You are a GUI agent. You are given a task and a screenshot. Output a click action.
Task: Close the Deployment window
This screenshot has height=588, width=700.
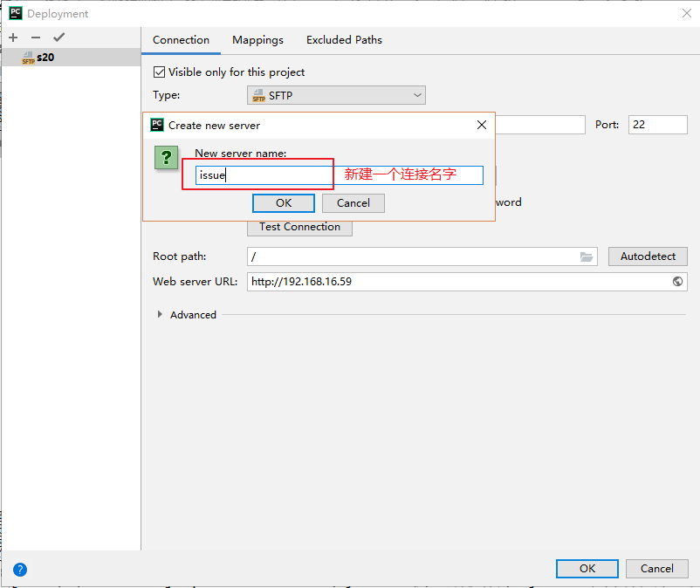click(x=687, y=13)
